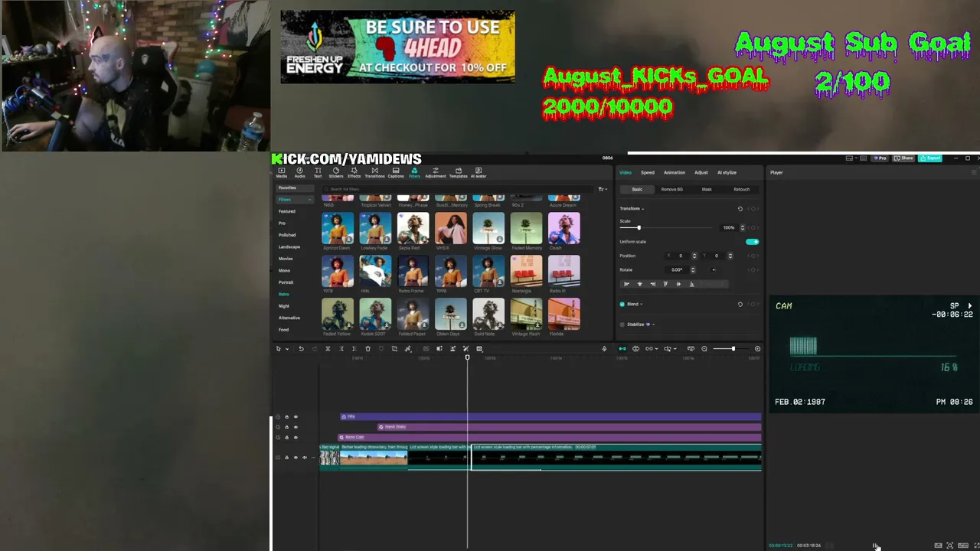Click the align top icon in Transform
The height and width of the screenshot is (551, 980).
tap(665, 284)
